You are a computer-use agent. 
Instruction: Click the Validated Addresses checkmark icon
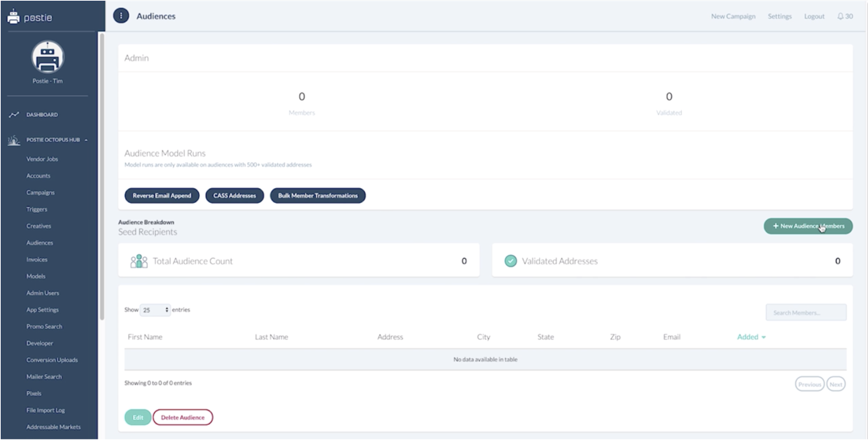[x=510, y=261]
